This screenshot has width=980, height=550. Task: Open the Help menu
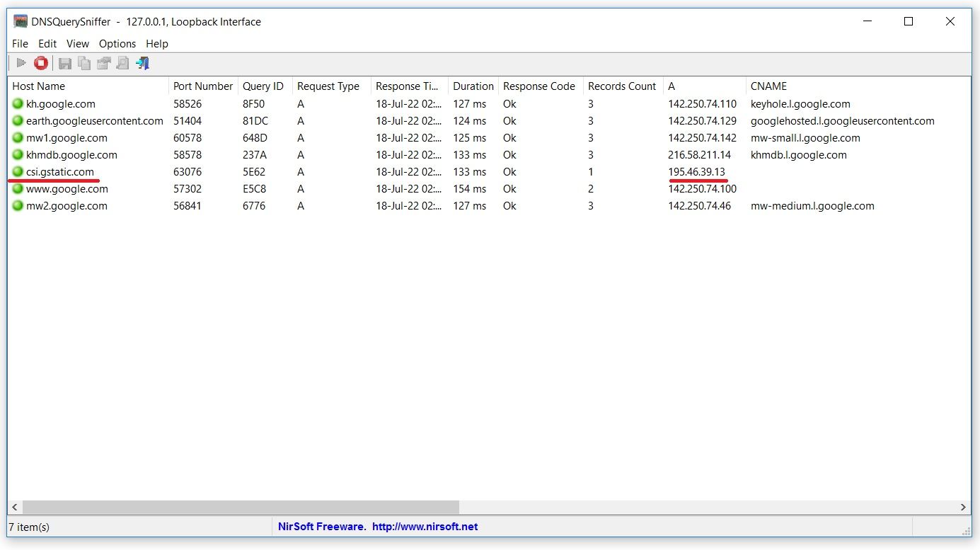point(157,43)
